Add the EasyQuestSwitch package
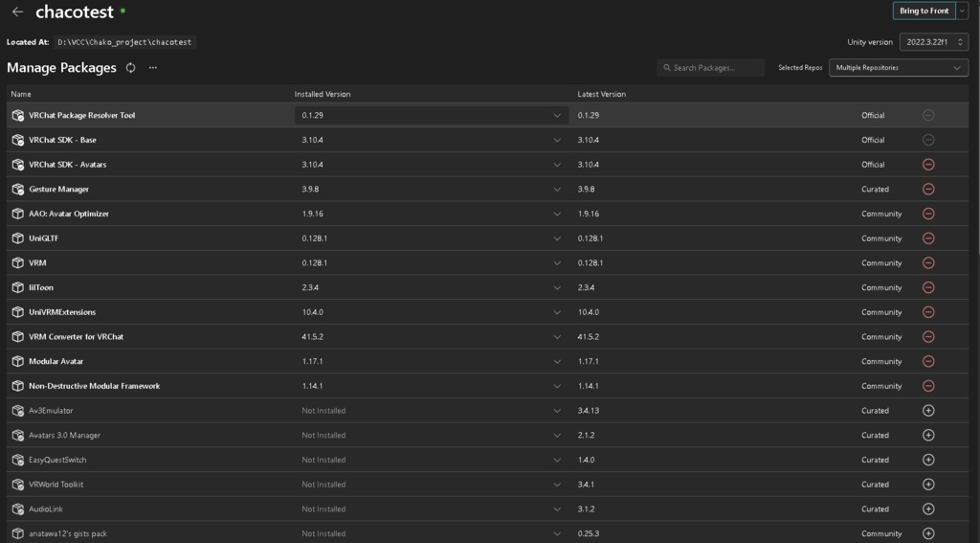Image resolution: width=980 pixels, height=543 pixels. 928,460
